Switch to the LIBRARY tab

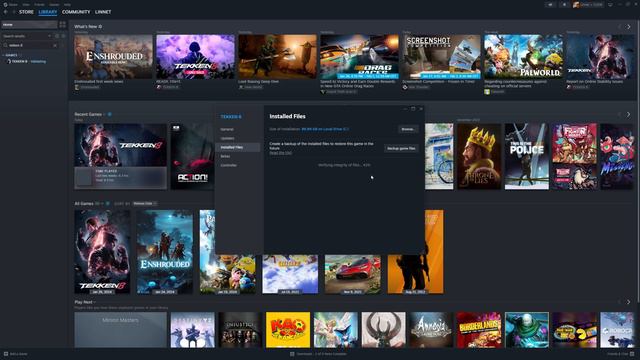48,12
